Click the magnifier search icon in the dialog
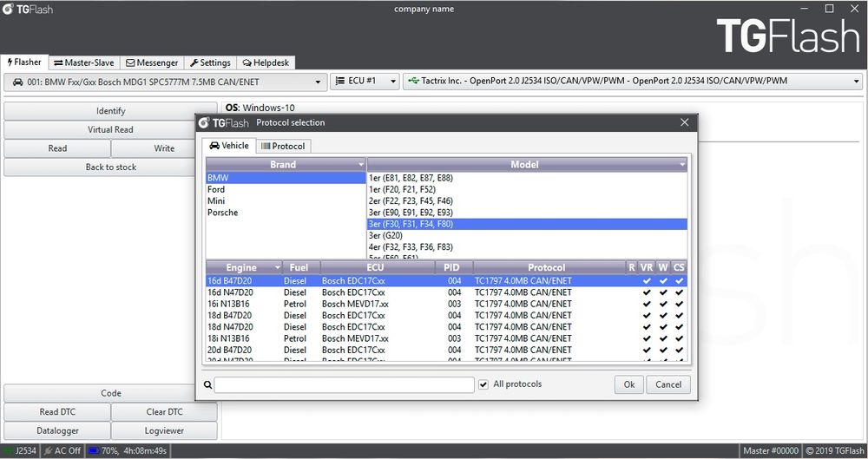This screenshot has width=868, height=459. pos(208,384)
